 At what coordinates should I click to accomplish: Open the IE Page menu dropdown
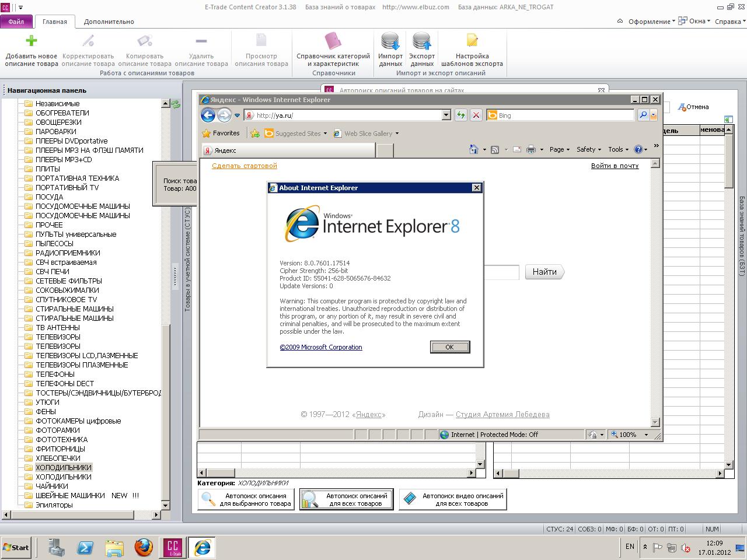pos(560,149)
